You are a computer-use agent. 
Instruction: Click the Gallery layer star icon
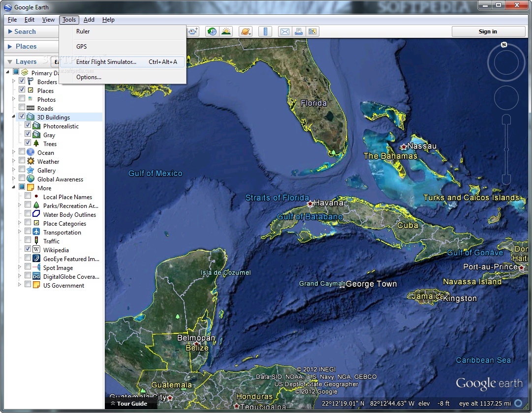[x=31, y=170]
